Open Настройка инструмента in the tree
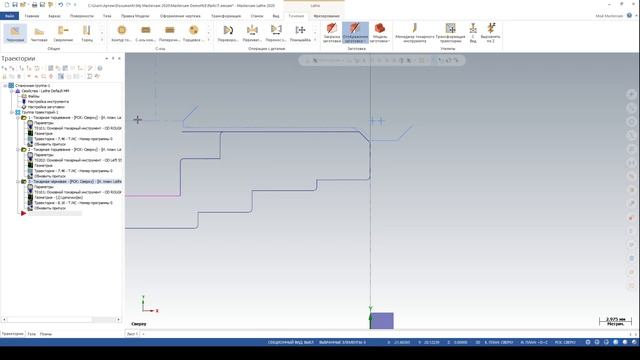 48,102
